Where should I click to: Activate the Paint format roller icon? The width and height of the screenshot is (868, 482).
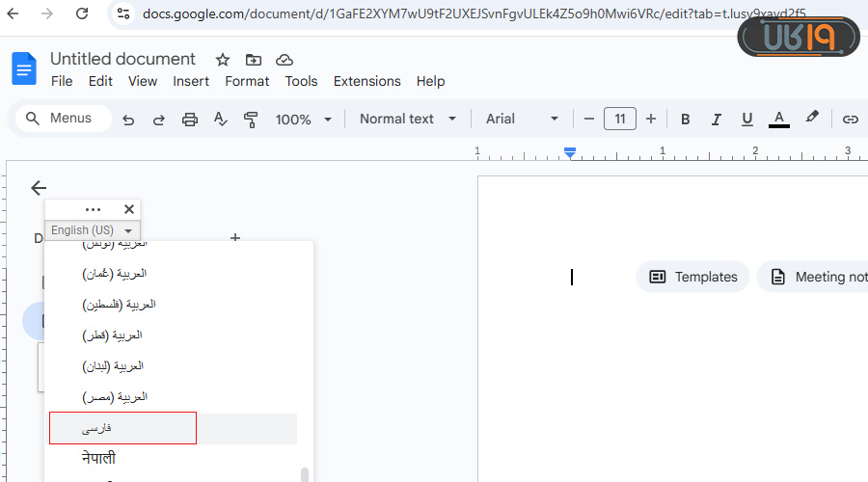251,120
